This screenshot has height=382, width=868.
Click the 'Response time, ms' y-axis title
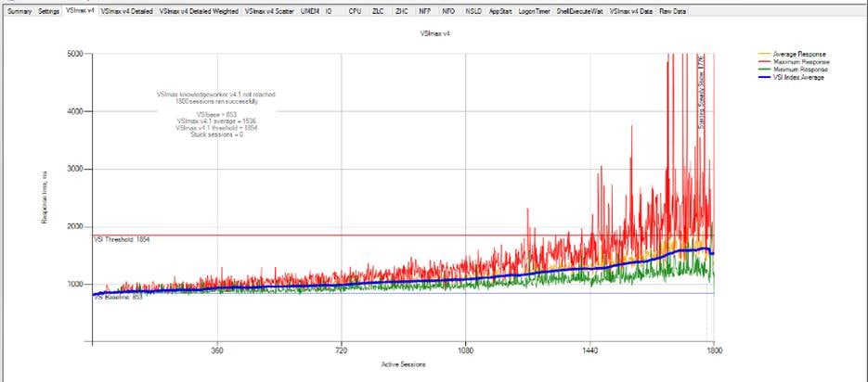click(x=45, y=197)
